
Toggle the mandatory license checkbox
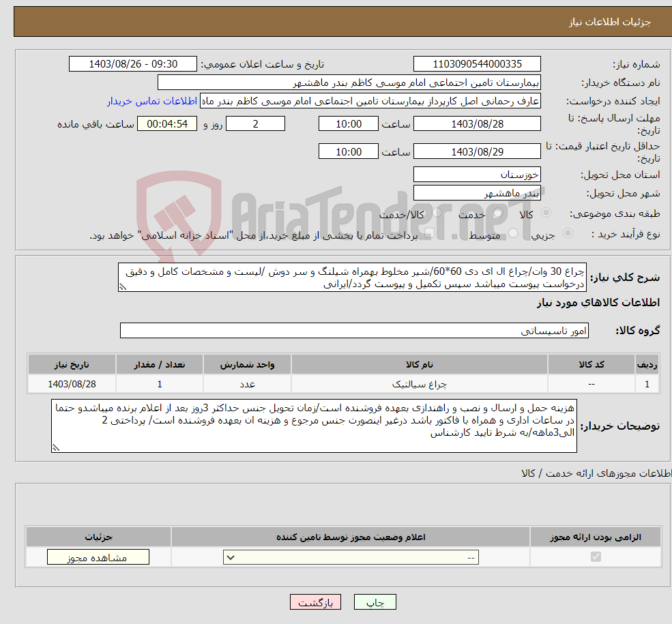[x=596, y=556]
